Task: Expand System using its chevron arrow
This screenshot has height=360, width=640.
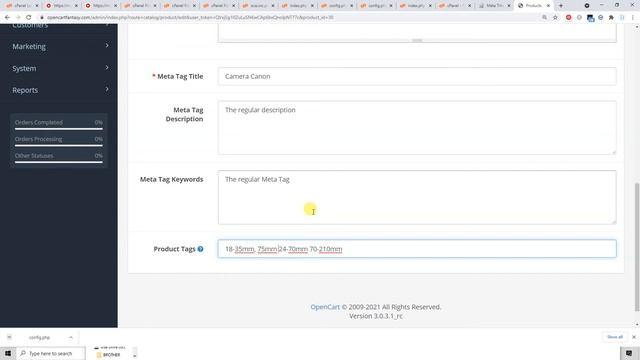Action: click(x=107, y=67)
